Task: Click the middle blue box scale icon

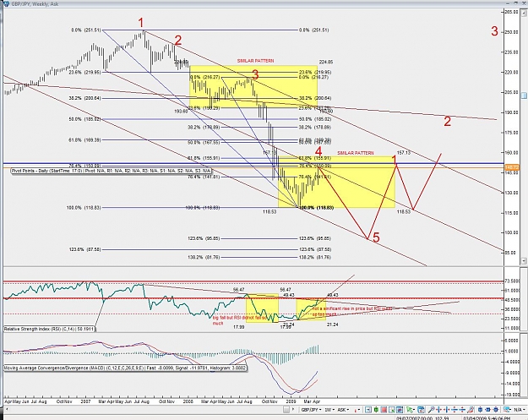Action: click(488, 410)
